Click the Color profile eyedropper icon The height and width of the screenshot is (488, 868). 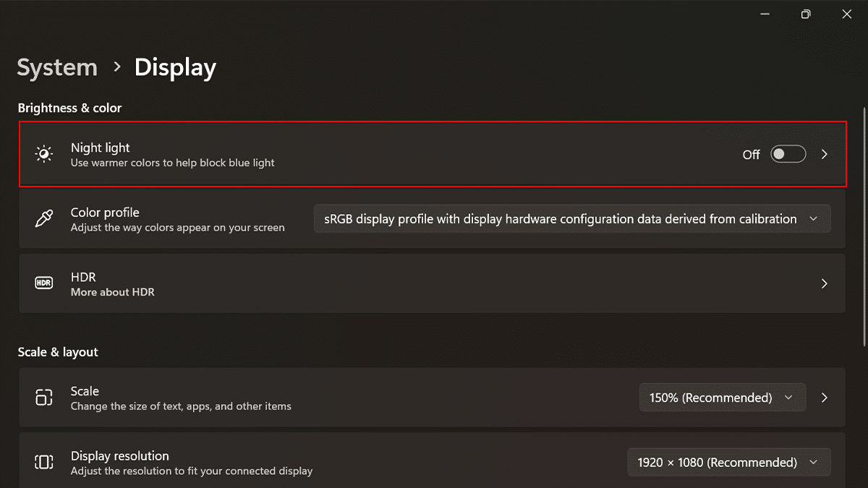(x=44, y=218)
